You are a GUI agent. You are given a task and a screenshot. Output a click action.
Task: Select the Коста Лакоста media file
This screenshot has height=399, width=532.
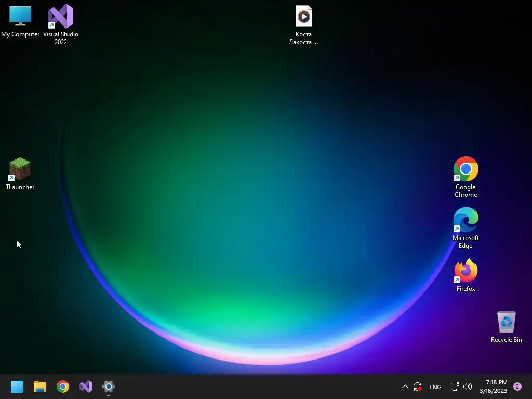(x=303, y=25)
